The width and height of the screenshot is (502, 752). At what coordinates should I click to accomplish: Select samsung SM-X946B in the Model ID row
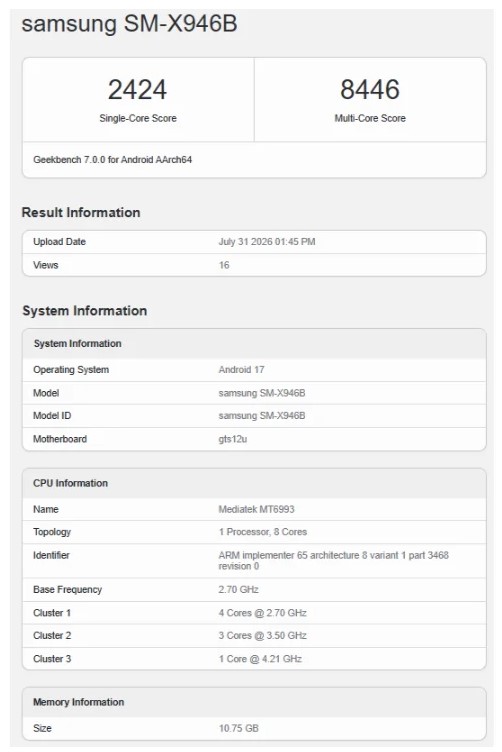tap(262, 415)
